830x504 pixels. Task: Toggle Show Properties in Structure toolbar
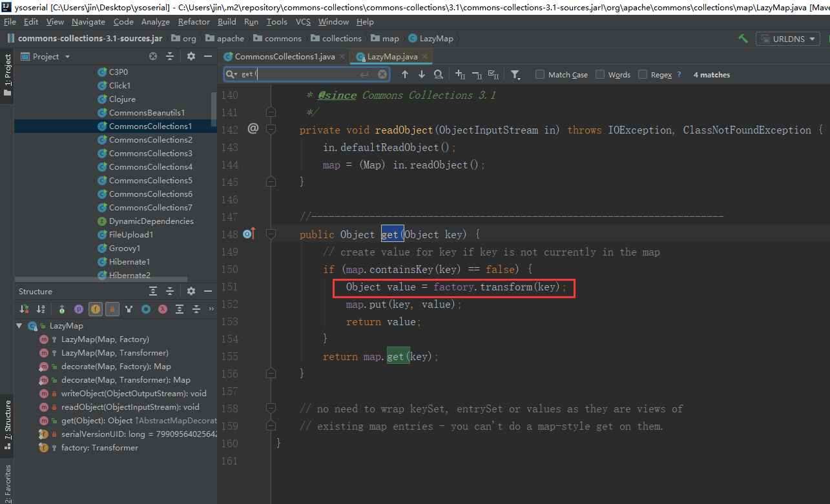click(79, 309)
